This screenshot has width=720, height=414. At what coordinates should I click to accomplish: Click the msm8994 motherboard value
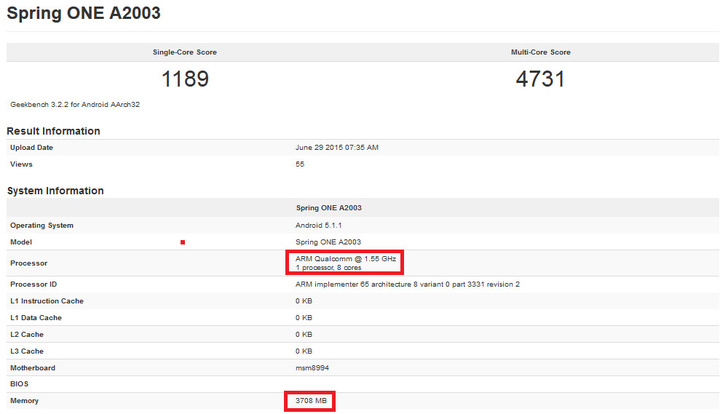312,367
